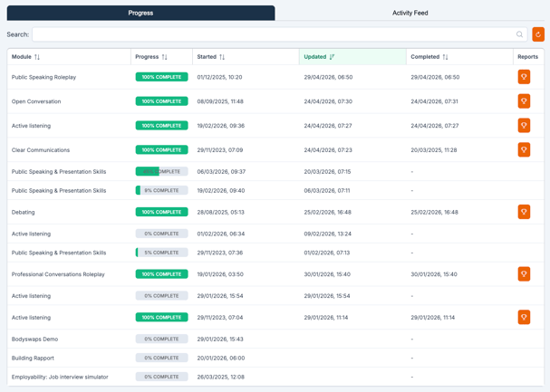Click the completed date 30/01/2026, 15:40
This screenshot has width=550, height=392.
click(434, 274)
